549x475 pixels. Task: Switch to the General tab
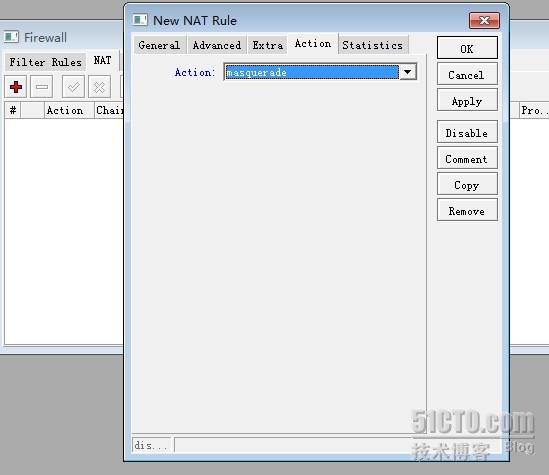(x=159, y=45)
